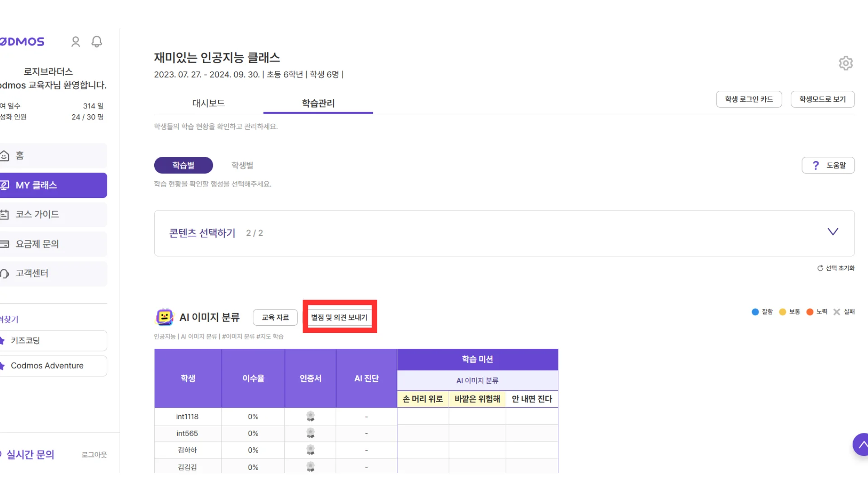868x488 pixels.
Task: Select the 학습별 view toggle
Action: [183, 165]
